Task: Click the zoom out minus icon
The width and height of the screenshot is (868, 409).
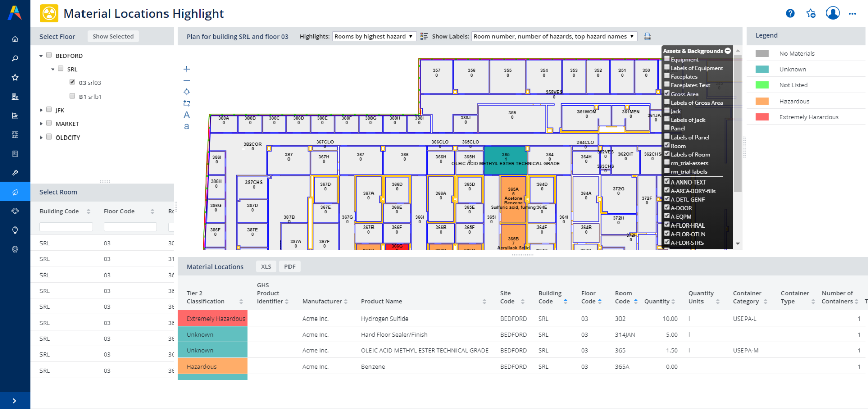Action: [187, 80]
